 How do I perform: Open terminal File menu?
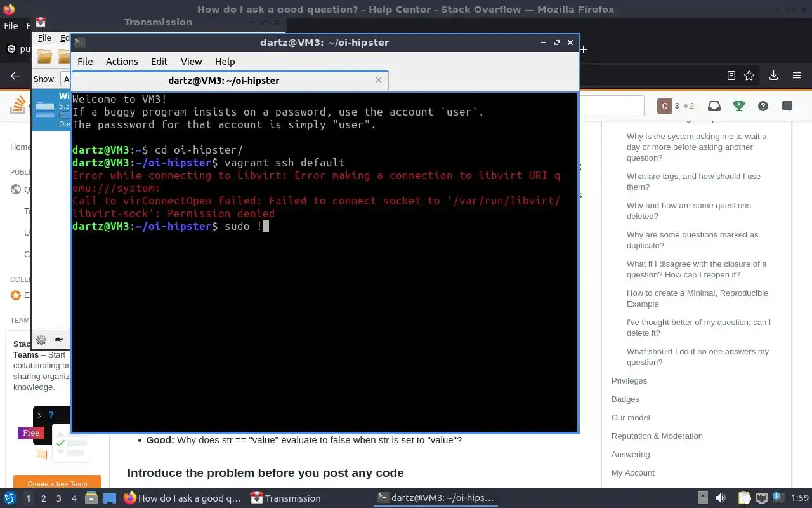click(85, 62)
